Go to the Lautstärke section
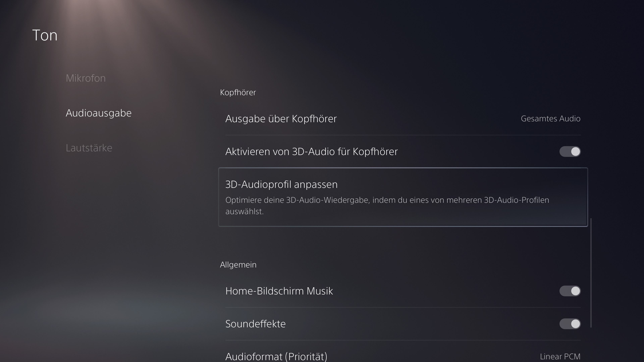The height and width of the screenshot is (362, 644). (x=89, y=148)
